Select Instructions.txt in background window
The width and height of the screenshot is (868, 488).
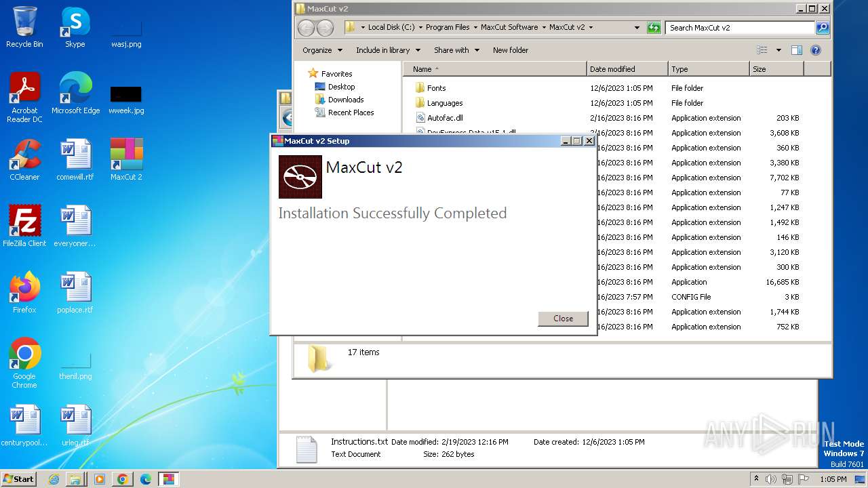point(359,441)
